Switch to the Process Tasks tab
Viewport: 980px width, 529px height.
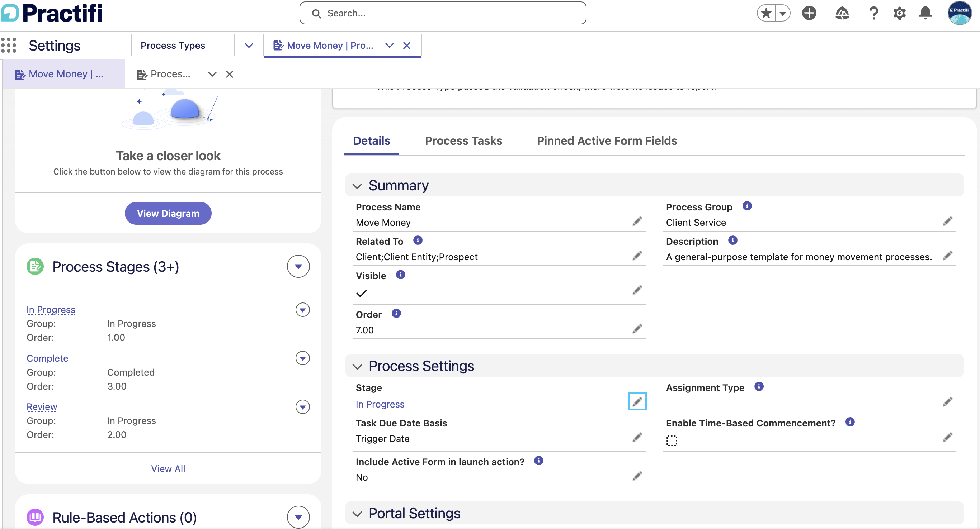[463, 141]
